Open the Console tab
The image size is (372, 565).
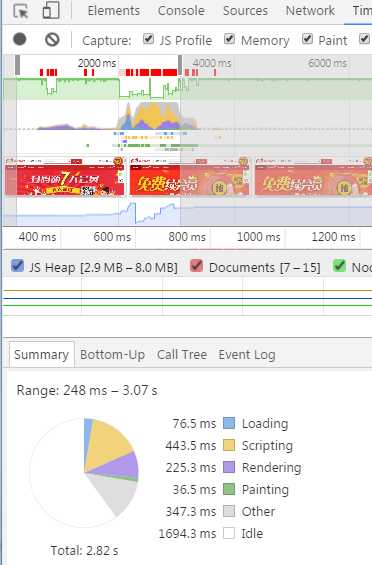click(x=181, y=11)
